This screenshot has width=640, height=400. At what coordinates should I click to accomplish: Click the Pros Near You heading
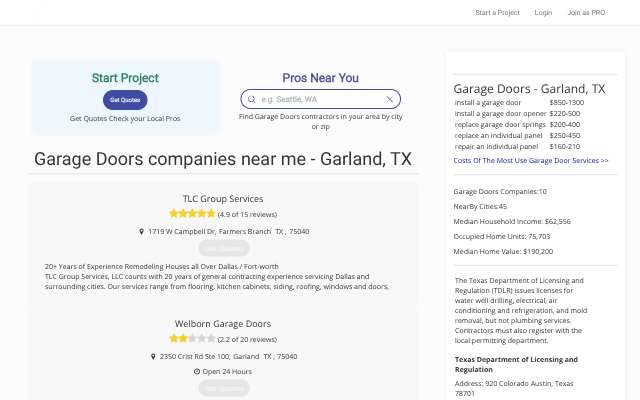point(320,78)
